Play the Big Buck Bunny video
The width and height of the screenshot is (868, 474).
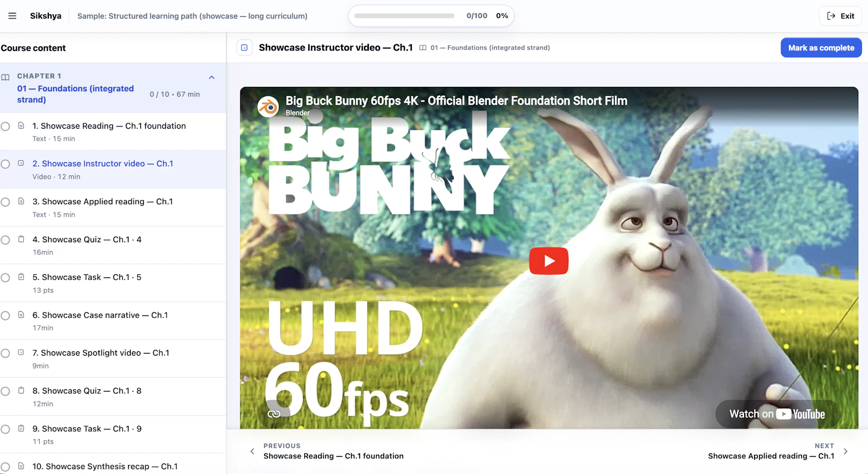pyautogui.click(x=548, y=261)
